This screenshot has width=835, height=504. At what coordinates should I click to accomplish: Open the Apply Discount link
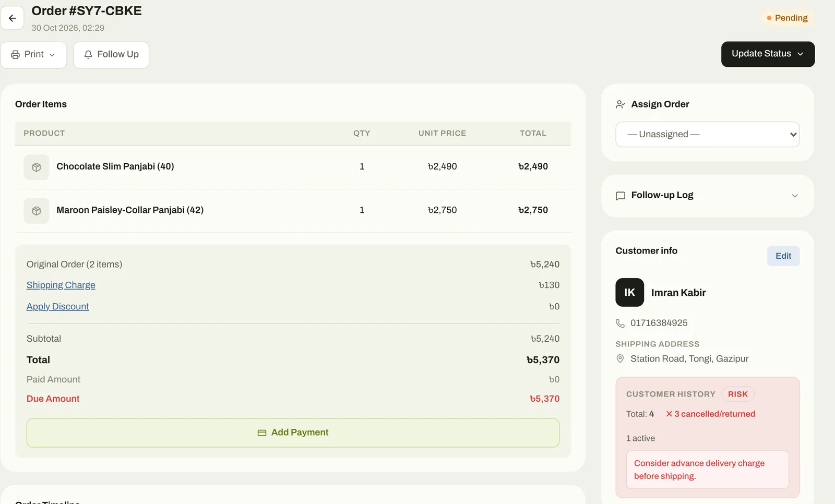point(58,306)
